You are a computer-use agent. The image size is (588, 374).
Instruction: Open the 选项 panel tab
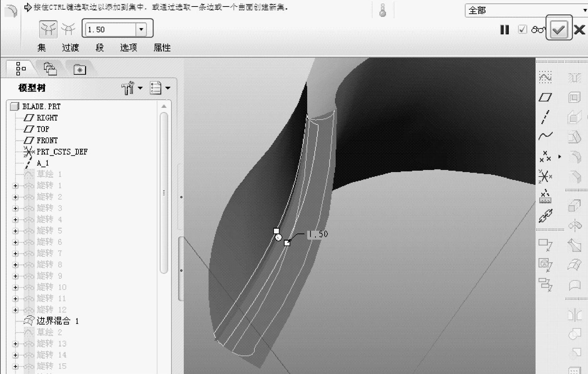129,48
